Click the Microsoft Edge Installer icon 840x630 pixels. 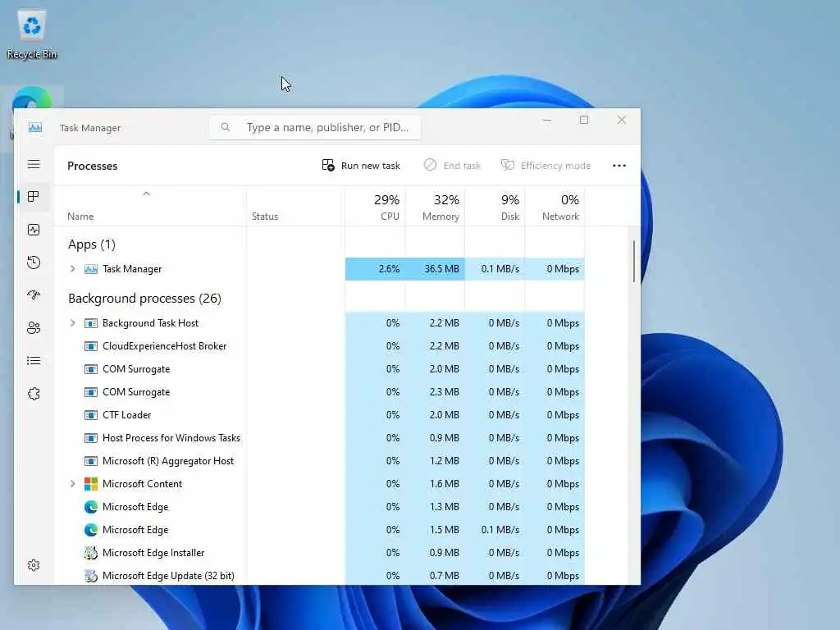(91, 553)
